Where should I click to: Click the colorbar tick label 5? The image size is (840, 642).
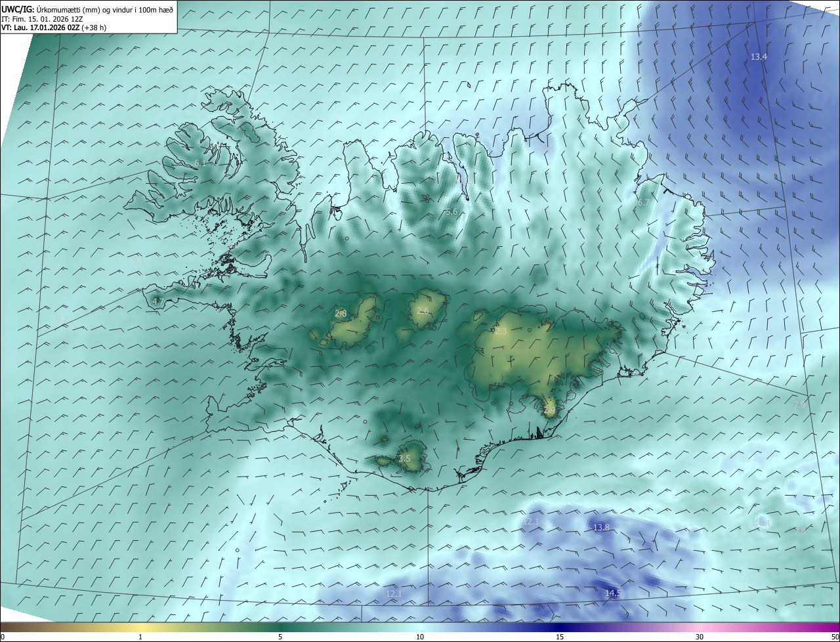tap(280, 637)
